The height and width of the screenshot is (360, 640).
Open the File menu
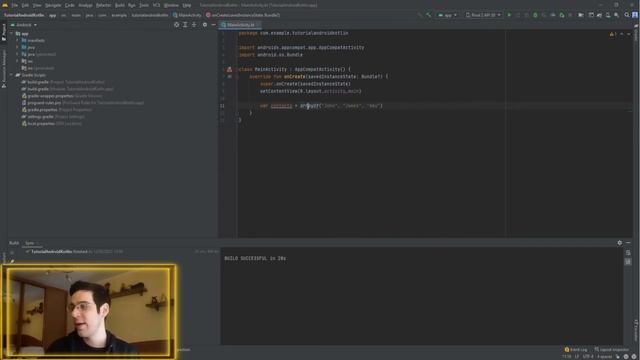point(15,5)
